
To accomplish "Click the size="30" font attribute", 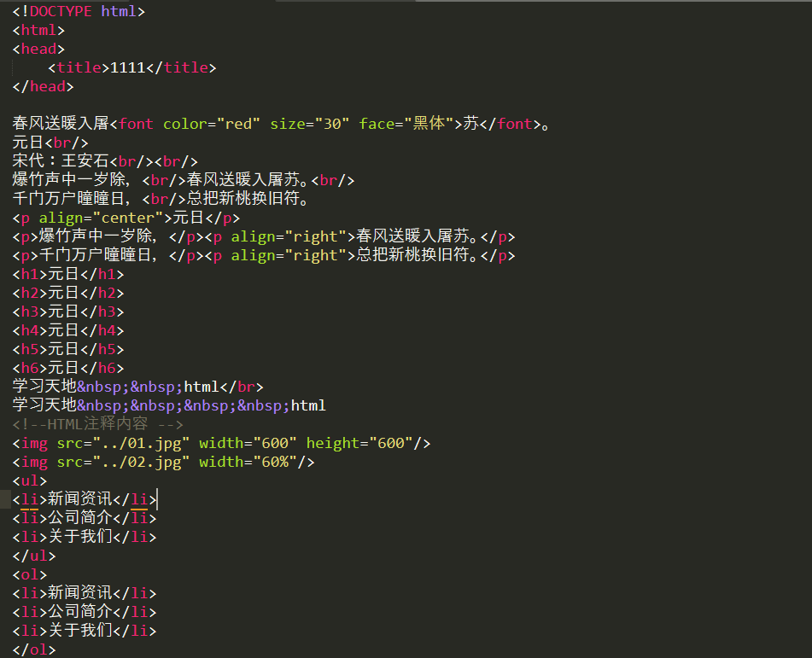I will click(x=309, y=124).
